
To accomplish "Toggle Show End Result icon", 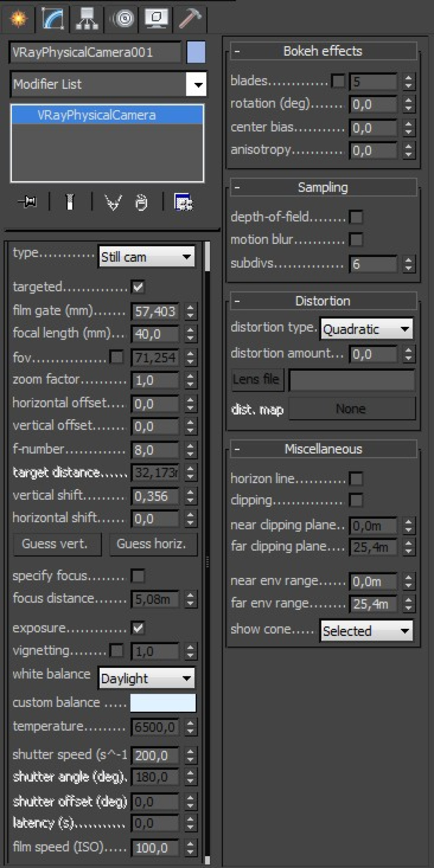I will point(70,202).
